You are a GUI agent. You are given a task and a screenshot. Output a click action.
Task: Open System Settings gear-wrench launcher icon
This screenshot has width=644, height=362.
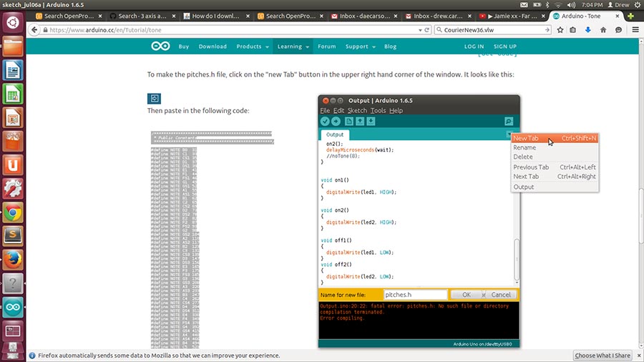[x=13, y=188]
